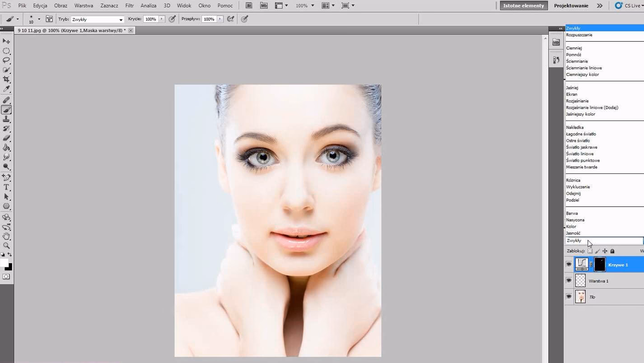
Task: Select the Move tool
Action: (x=6, y=41)
